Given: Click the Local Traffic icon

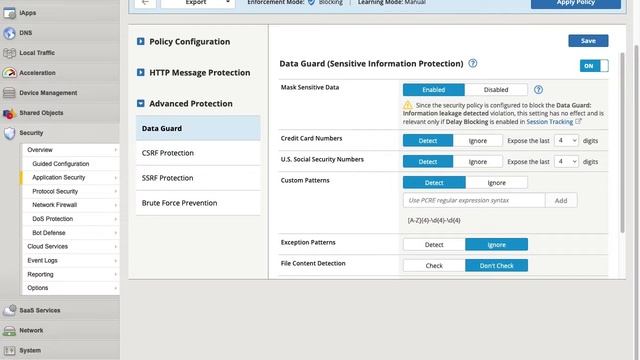Looking at the screenshot, I should pyautogui.click(x=9, y=53).
